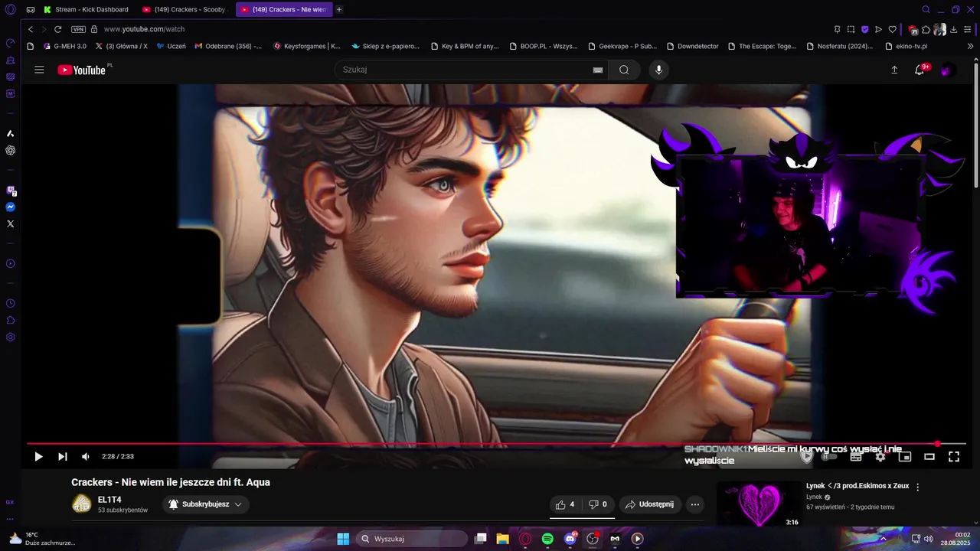980x551 pixels.
Task: Open a new browser tab
Action: (x=339, y=9)
